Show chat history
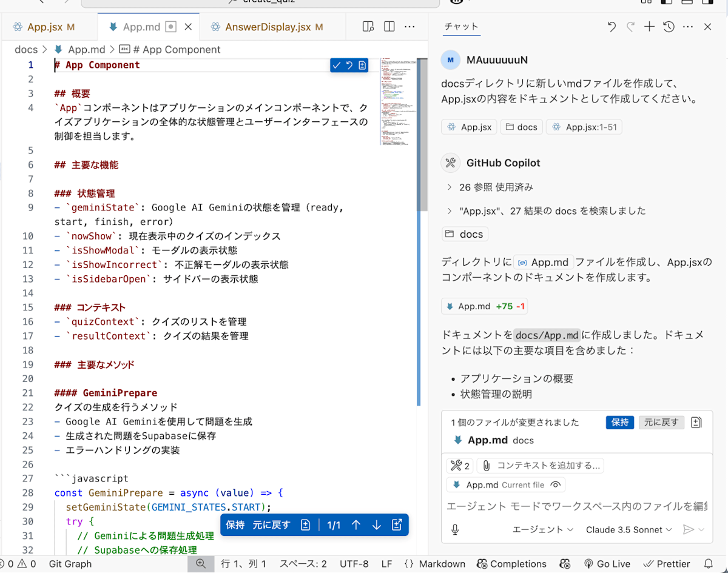 669,27
